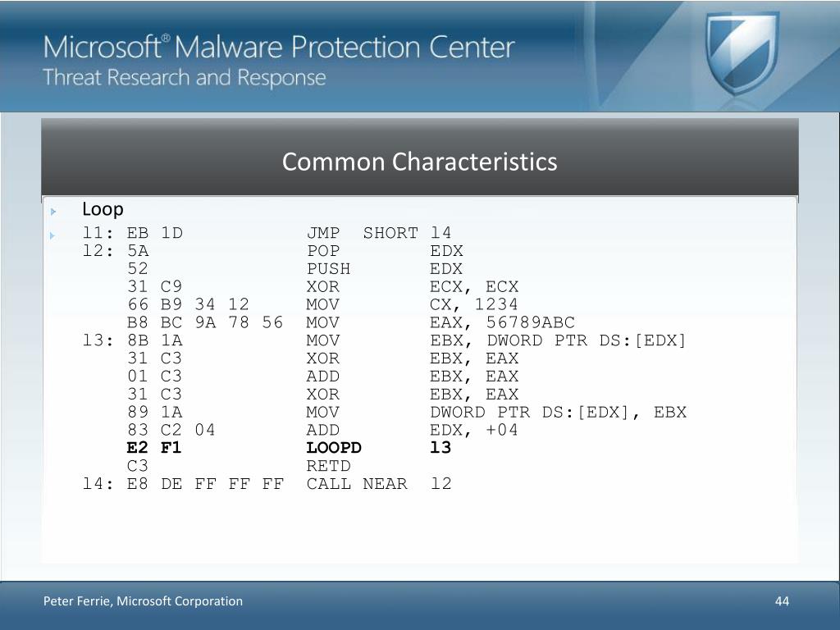
Task: Click the JMP SHORT l4 instruction
Action: coord(379,233)
